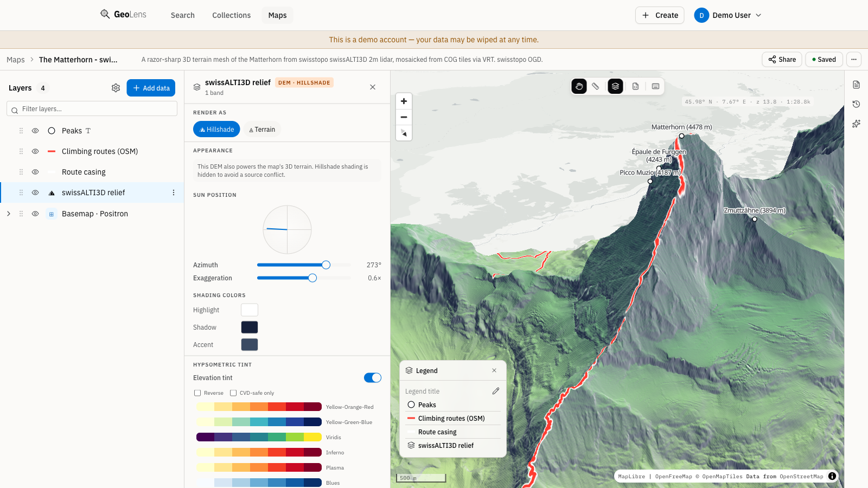Reset the map compass bearing

(x=404, y=133)
